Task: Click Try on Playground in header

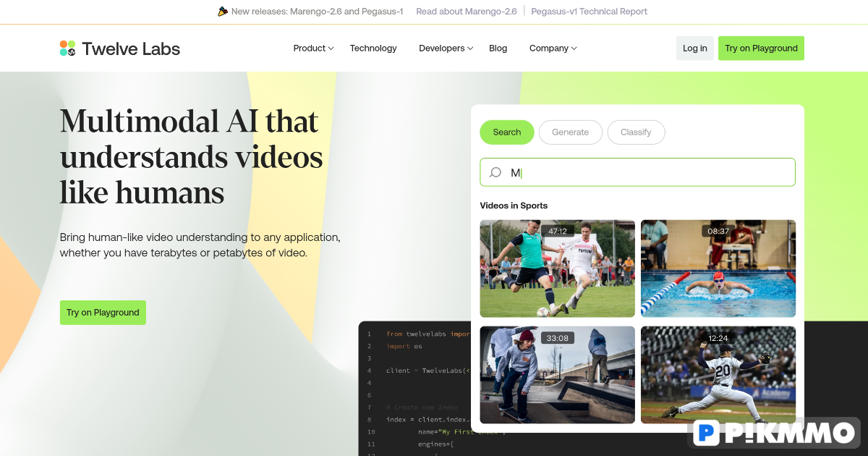Action: [x=761, y=48]
